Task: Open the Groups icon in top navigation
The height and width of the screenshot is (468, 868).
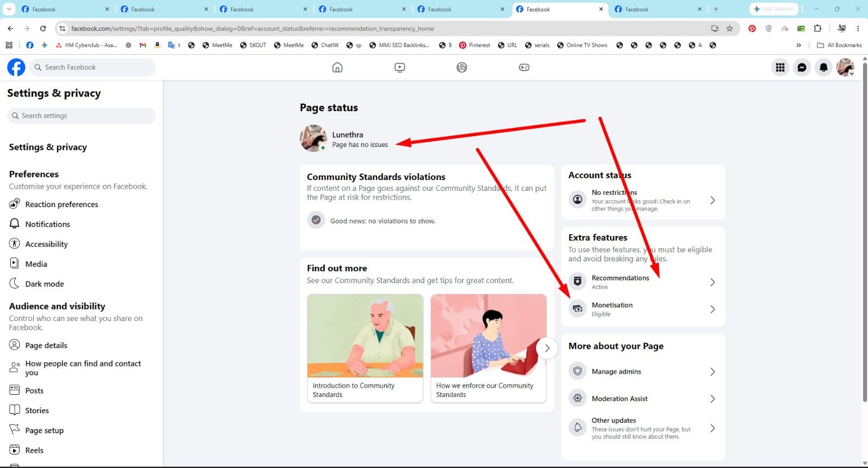Action: (462, 67)
